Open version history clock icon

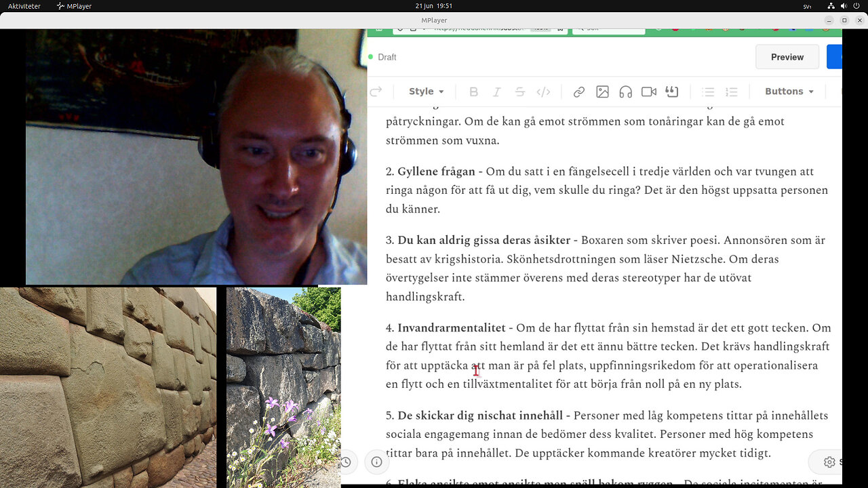347,462
